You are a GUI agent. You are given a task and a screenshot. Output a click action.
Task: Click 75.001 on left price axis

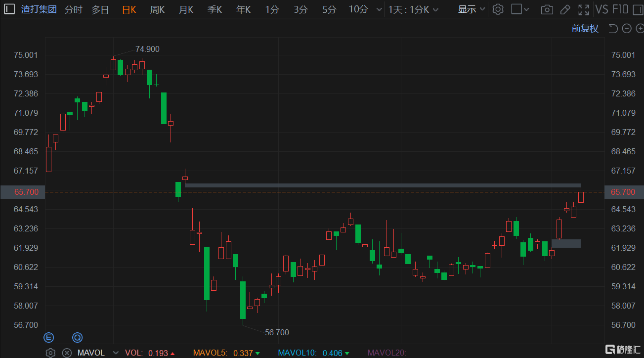click(26, 55)
